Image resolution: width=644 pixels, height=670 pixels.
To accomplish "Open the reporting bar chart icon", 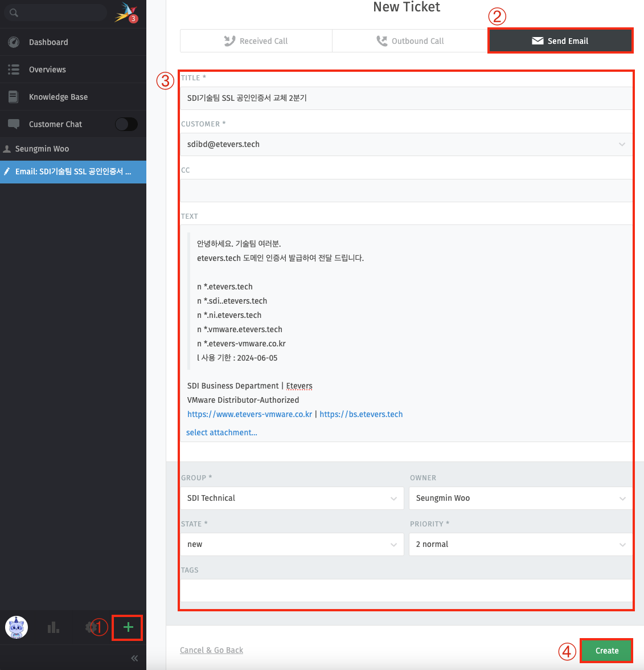I will [54, 627].
